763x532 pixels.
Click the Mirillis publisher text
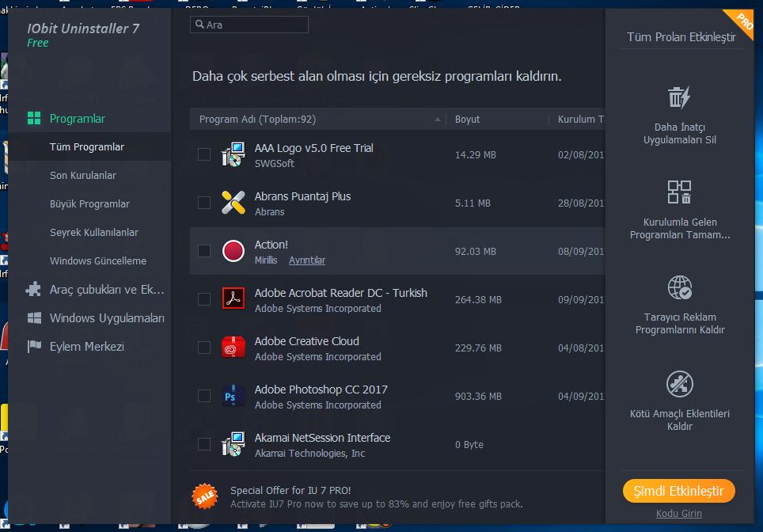click(x=266, y=260)
